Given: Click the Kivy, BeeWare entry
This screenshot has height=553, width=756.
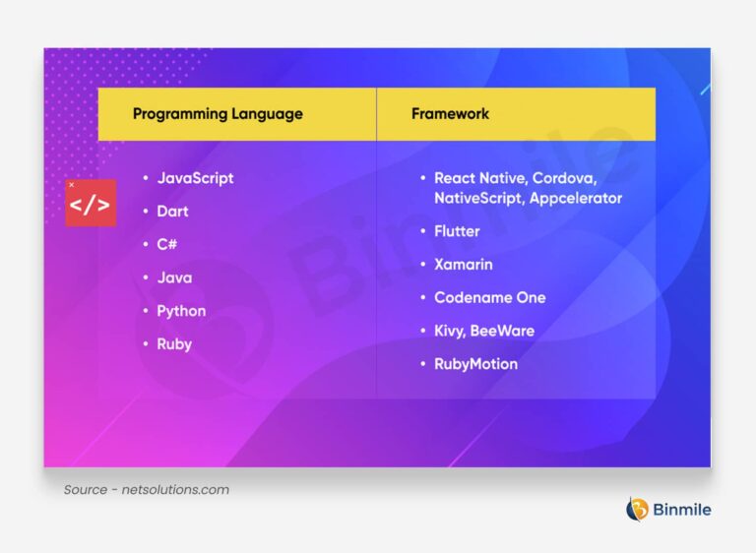Looking at the screenshot, I should (483, 331).
